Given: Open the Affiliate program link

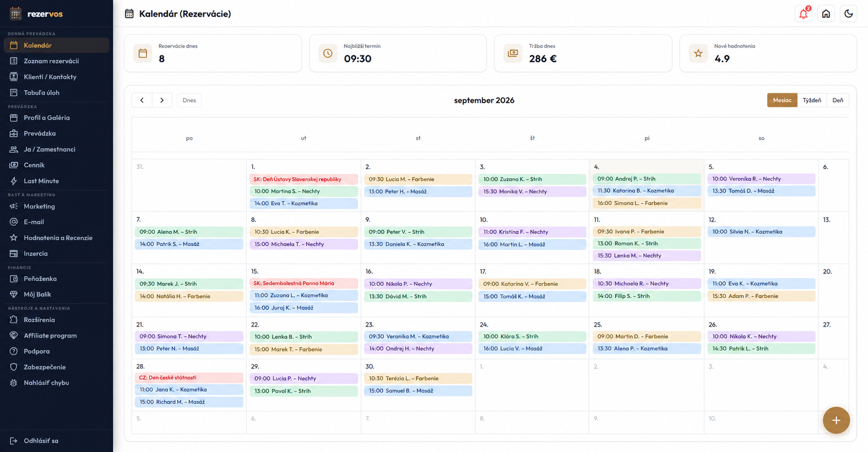Looking at the screenshot, I should (x=56, y=336).
